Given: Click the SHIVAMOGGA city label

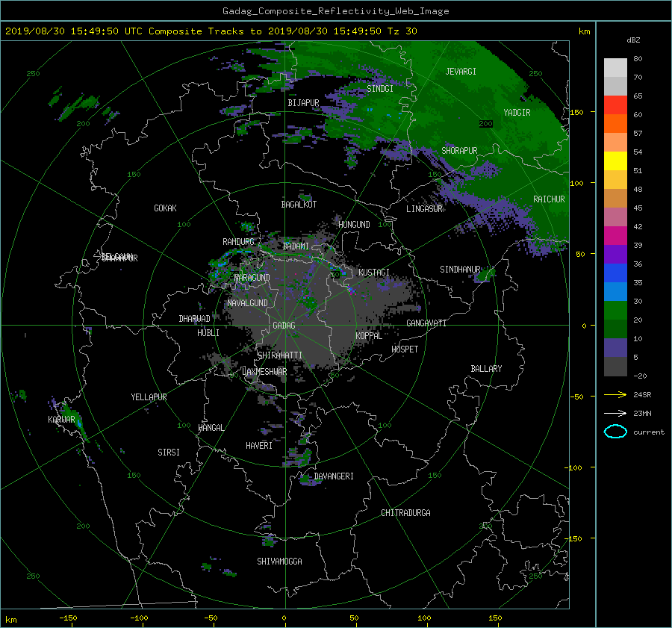Looking at the screenshot, I should (279, 562).
